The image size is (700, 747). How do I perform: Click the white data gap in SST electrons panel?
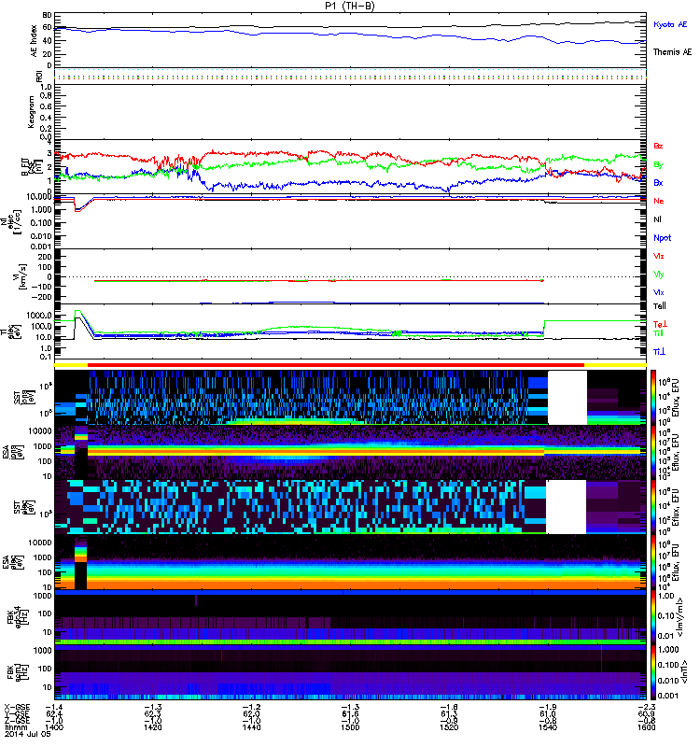(x=567, y=507)
